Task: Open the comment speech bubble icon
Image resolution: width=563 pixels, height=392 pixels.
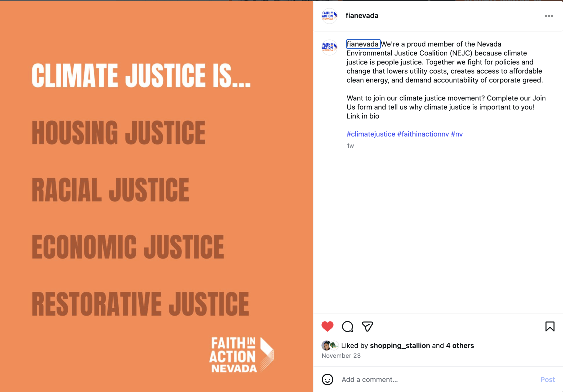Action: (x=347, y=326)
